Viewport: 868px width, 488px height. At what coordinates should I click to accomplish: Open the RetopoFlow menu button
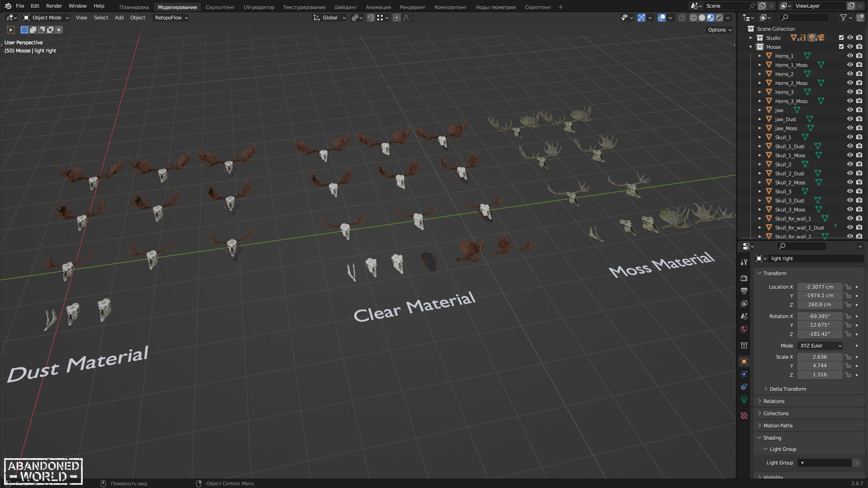(x=171, y=18)
